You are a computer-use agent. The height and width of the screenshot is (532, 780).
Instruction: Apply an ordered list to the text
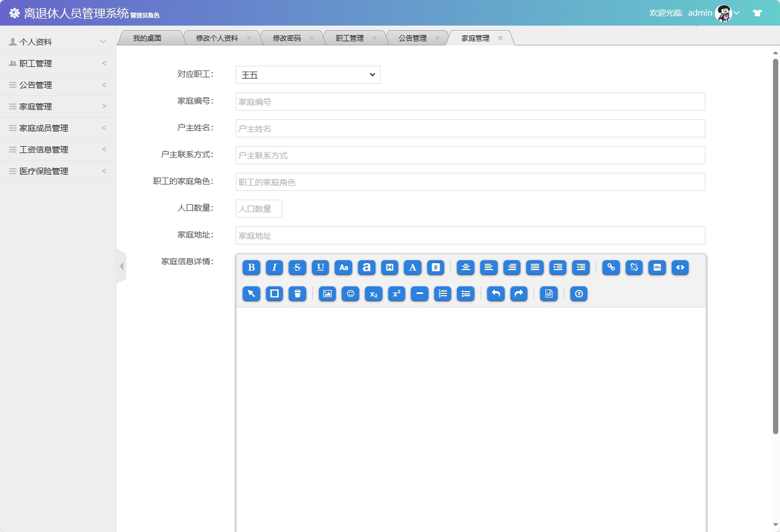point(442,294)
